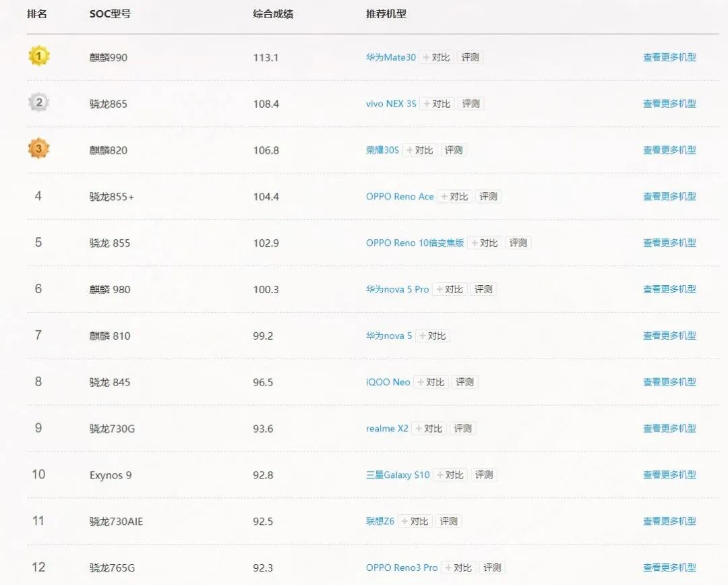Add 联想Z6 to 对比 comparison
The image size is (728, 585).
pos(415,522)
